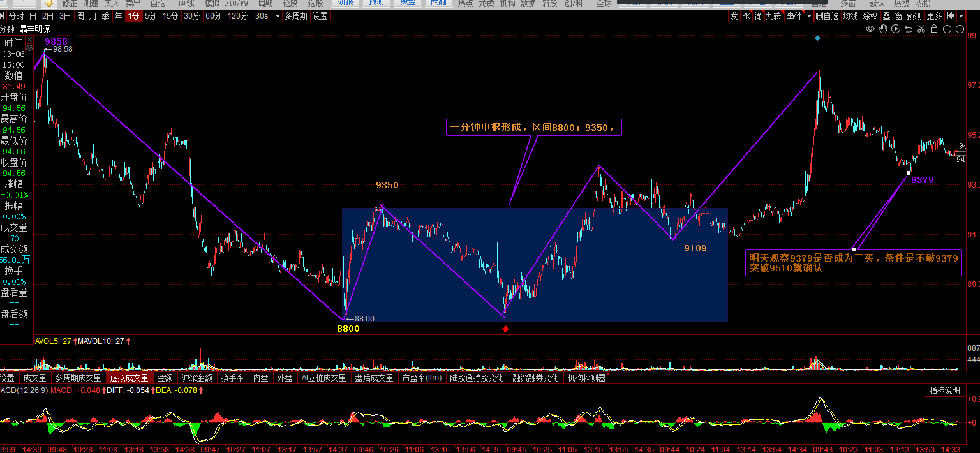Click the gear icon beside 时间 panel

pyautogui.click(x=29, y=47)
